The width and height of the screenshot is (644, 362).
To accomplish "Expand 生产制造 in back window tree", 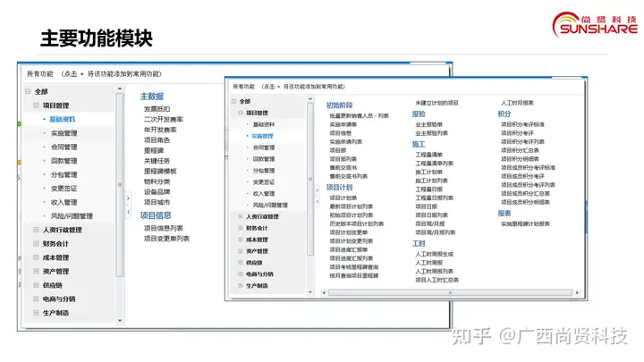I will click(36, 313).
